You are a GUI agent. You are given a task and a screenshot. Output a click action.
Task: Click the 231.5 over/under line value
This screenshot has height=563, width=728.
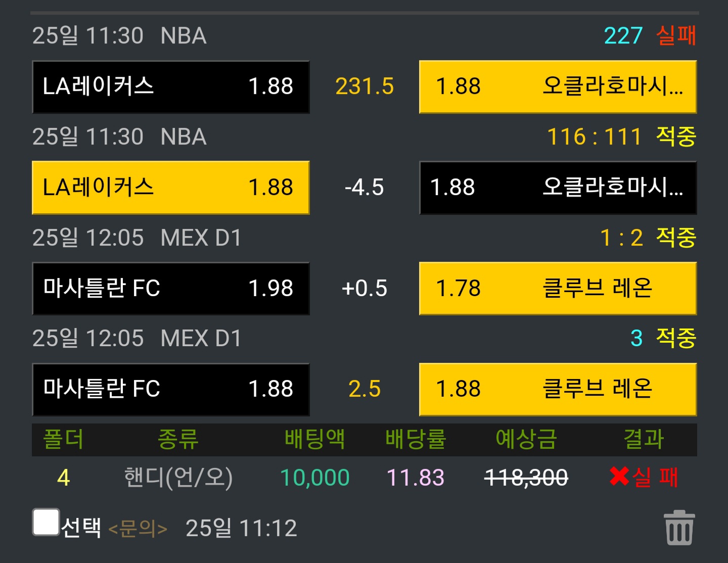pos(365,86)
